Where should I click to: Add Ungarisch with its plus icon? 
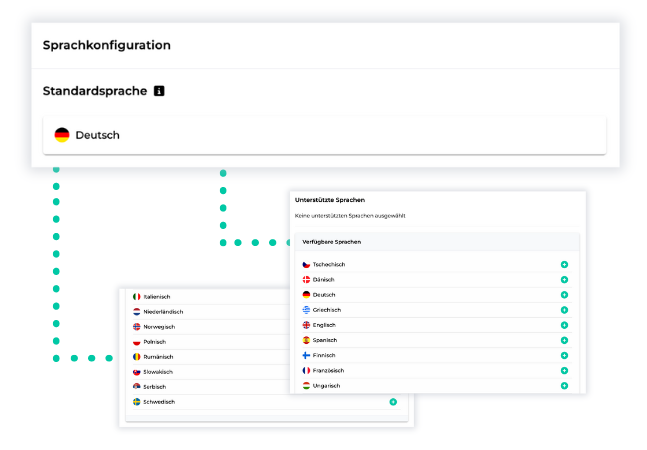pos(564,386)
